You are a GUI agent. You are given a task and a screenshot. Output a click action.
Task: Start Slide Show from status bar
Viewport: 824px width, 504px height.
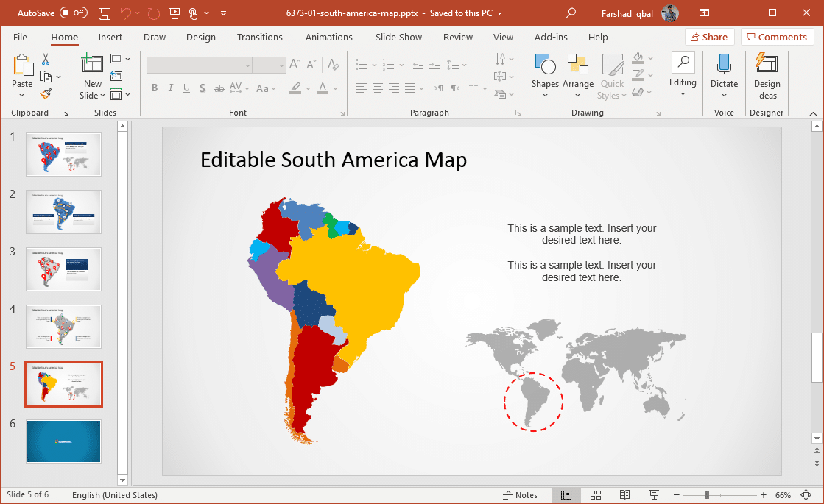coord(654,495)
